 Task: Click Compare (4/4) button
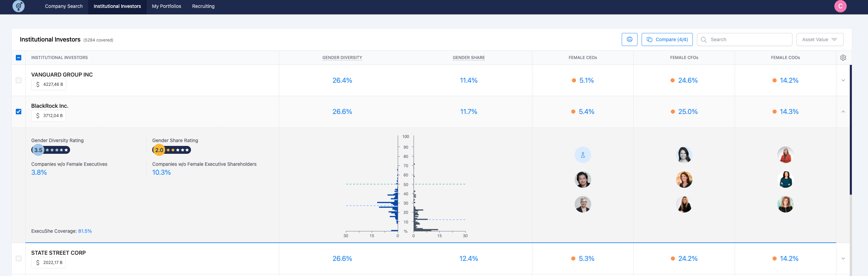pos(667,39)
